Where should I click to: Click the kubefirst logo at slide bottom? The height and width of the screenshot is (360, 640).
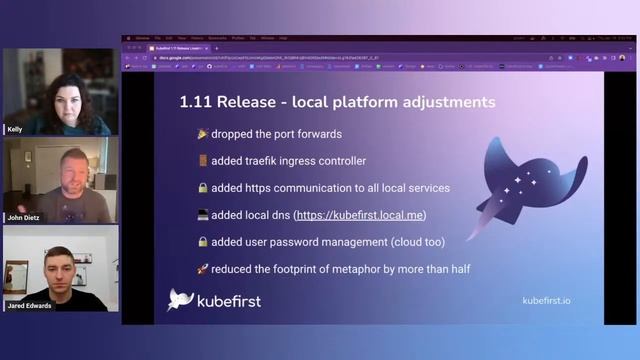tap(214, 300)
